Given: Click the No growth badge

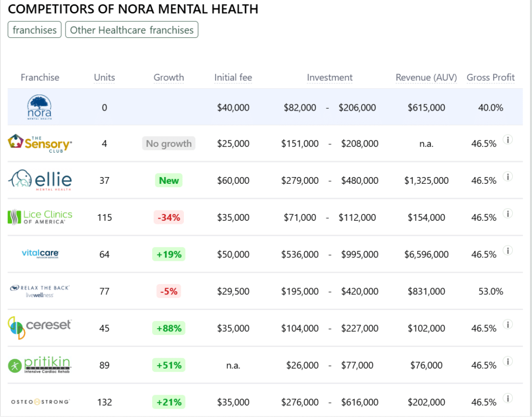Looking at the screenshot, I should click(x=169, y=143).
